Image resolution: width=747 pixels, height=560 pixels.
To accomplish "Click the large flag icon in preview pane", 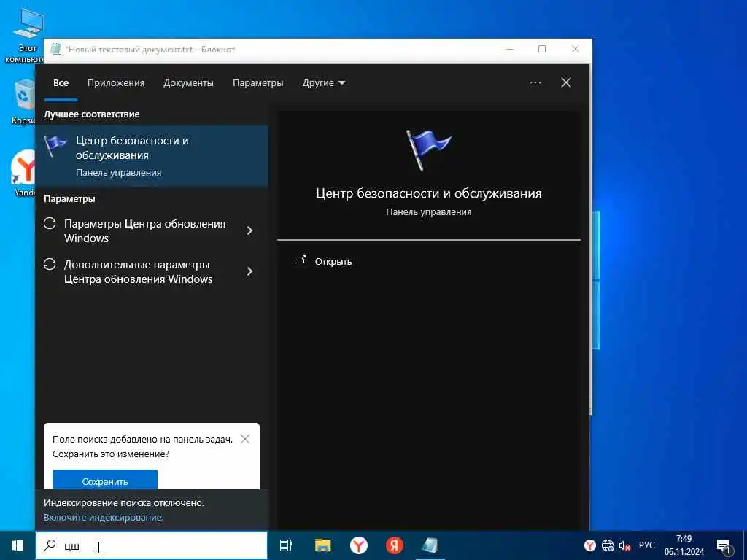I will coord(428,149).
